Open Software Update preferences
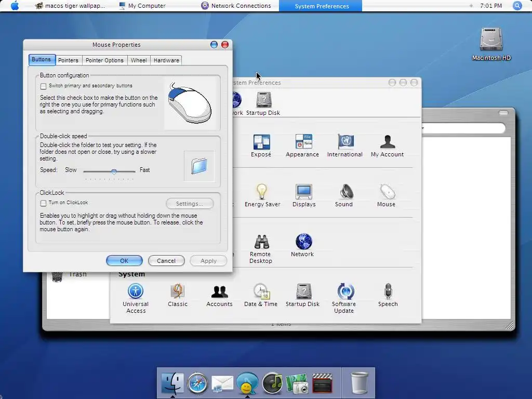 tap(344, 298)
